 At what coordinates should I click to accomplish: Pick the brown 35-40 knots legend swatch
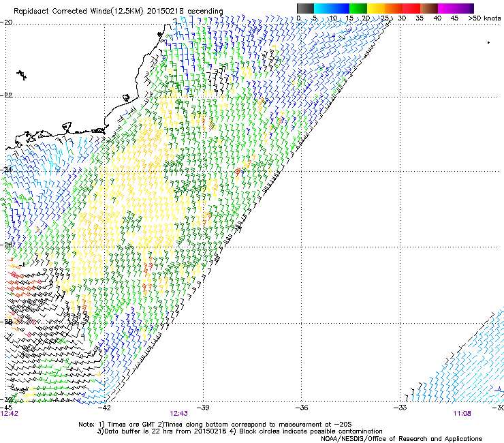coord(429,8)
